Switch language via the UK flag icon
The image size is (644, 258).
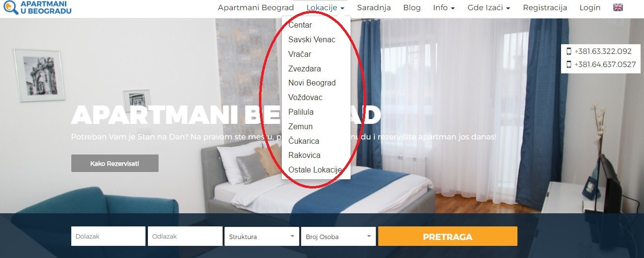point(618,7)
